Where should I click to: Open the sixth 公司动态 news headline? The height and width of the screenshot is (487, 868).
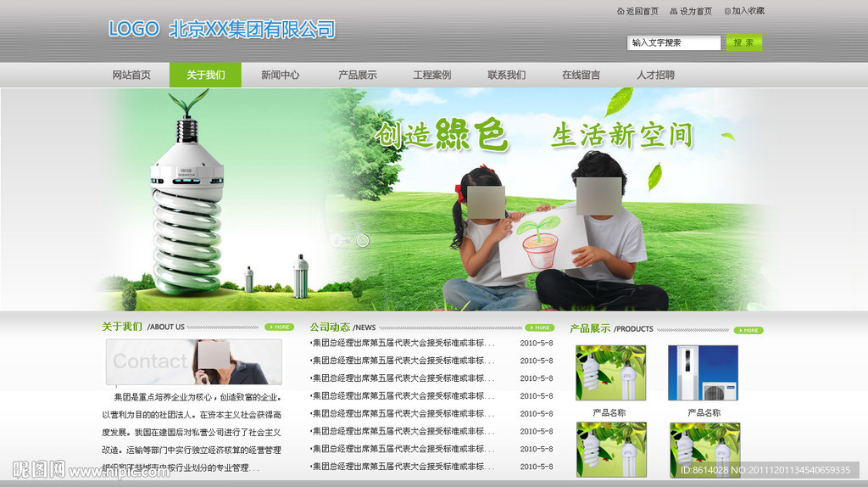[403, 431]
